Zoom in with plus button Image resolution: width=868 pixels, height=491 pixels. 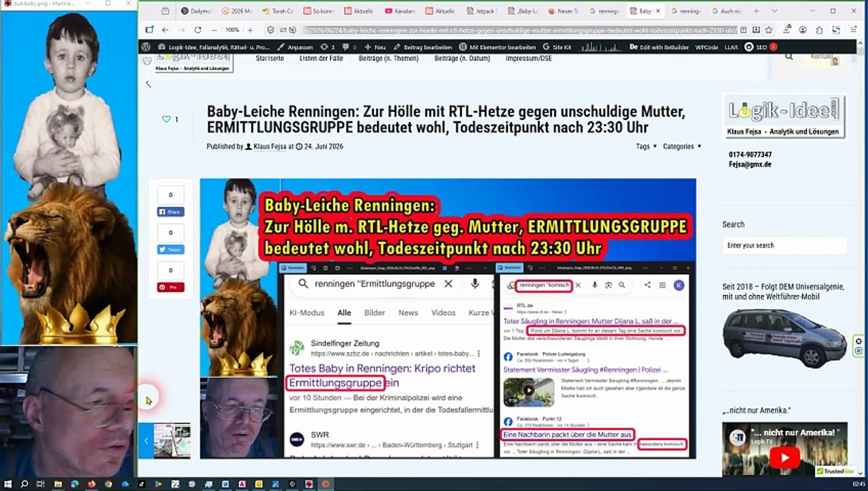250,30
